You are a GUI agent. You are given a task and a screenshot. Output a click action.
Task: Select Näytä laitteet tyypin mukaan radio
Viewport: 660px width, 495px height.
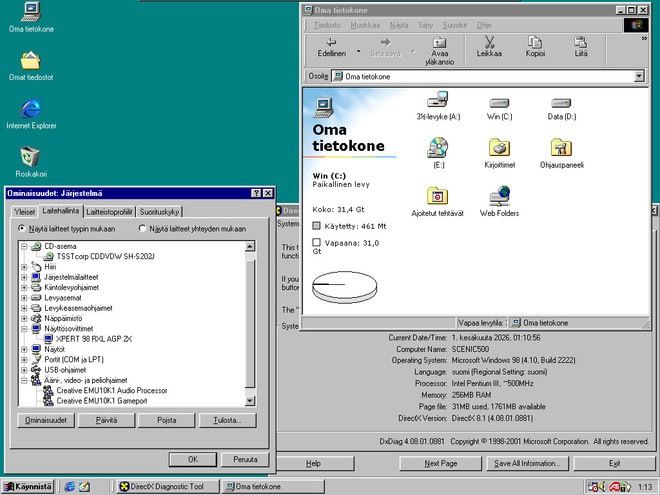coord(21,228)
